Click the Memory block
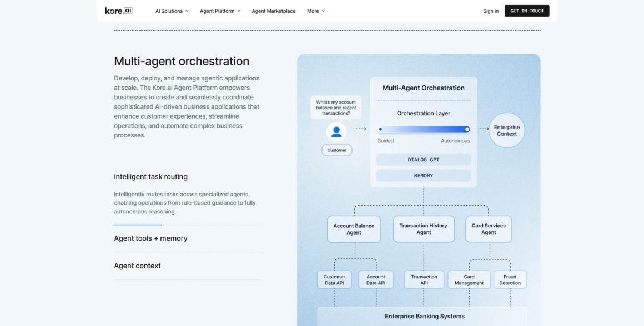 (x=423, y=176)
